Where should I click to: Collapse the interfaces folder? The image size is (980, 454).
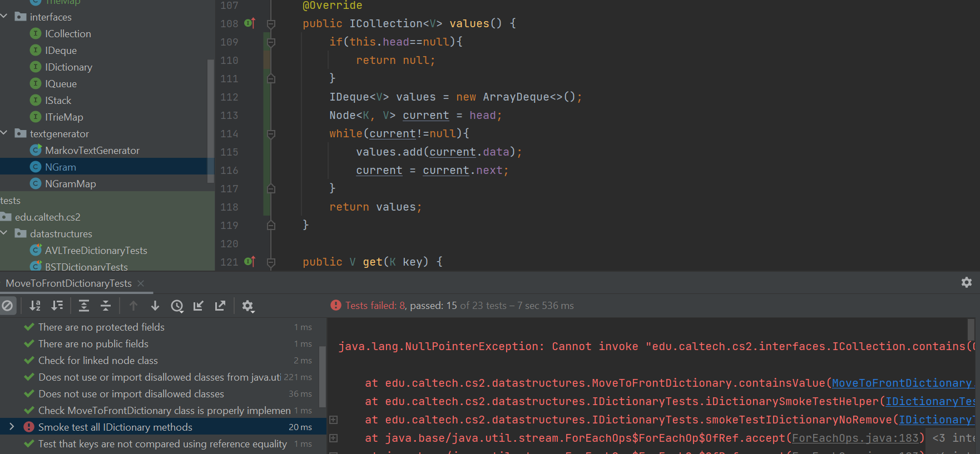4,17
